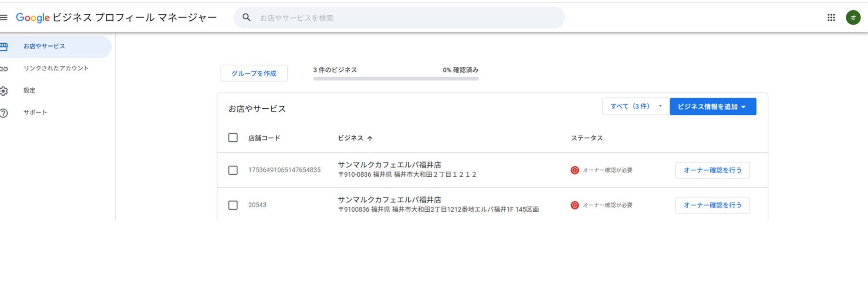The height and width of the screenshot is (306, 868).
Task: Click オーナー確認が必要 status for store 20543
Action: [x=607, y=205]
